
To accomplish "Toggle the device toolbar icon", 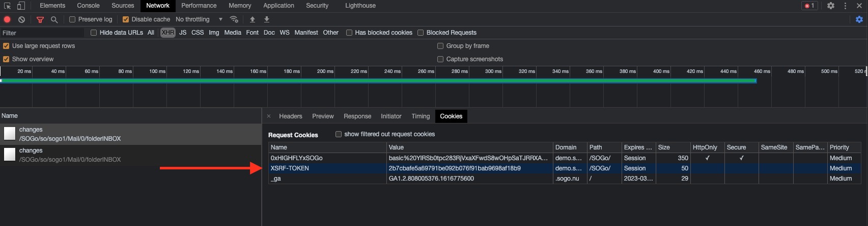I will point(21,6).
